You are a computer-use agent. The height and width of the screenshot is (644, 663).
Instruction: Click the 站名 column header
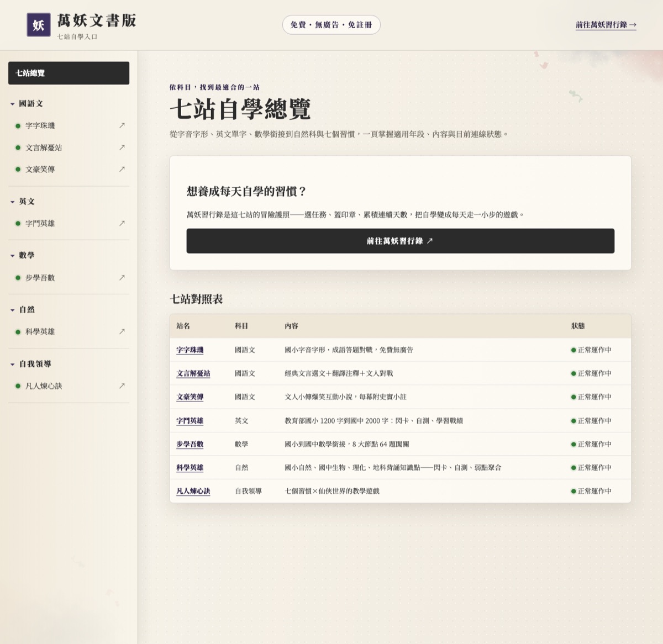(x=183, y=326)
